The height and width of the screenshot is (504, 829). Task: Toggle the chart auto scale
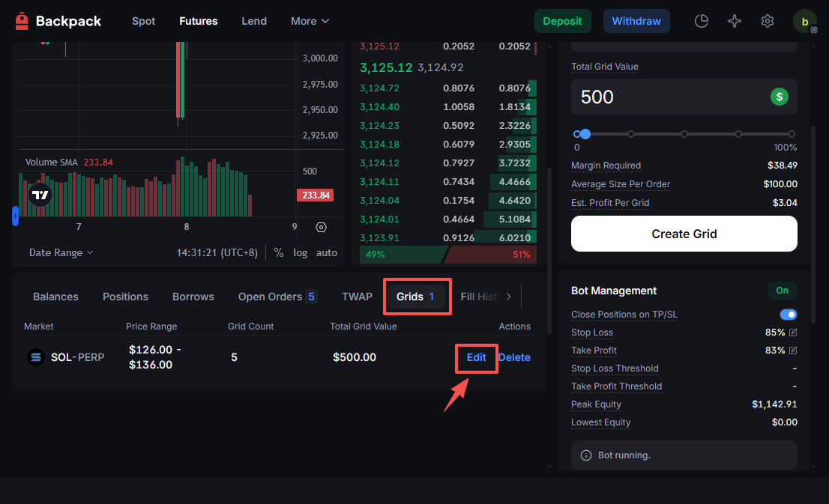click(327, 253)
